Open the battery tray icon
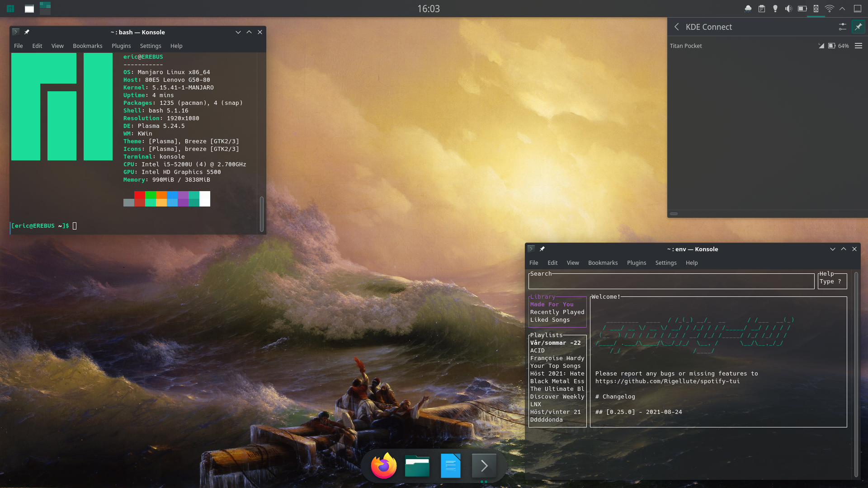This screenshot has width=868, height=488. (802, 9)
